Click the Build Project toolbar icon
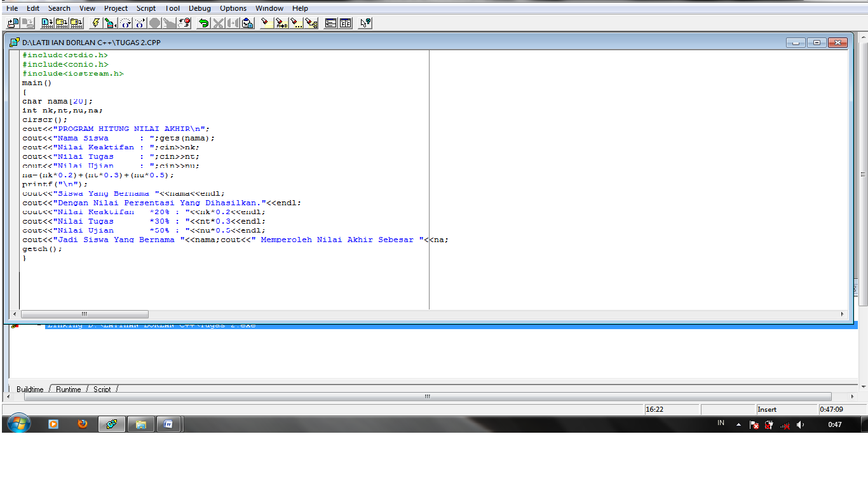The image size is (868, 488). pos(76,23)
